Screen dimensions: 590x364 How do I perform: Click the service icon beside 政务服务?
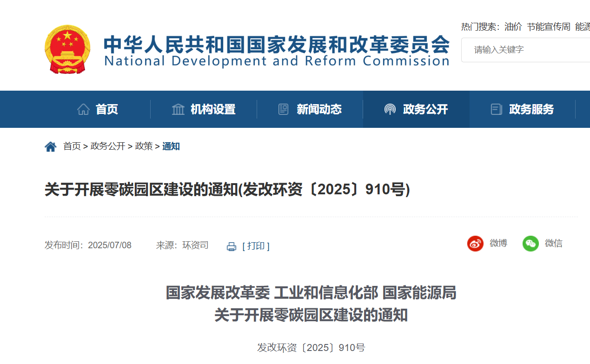[x=497, y=109]
